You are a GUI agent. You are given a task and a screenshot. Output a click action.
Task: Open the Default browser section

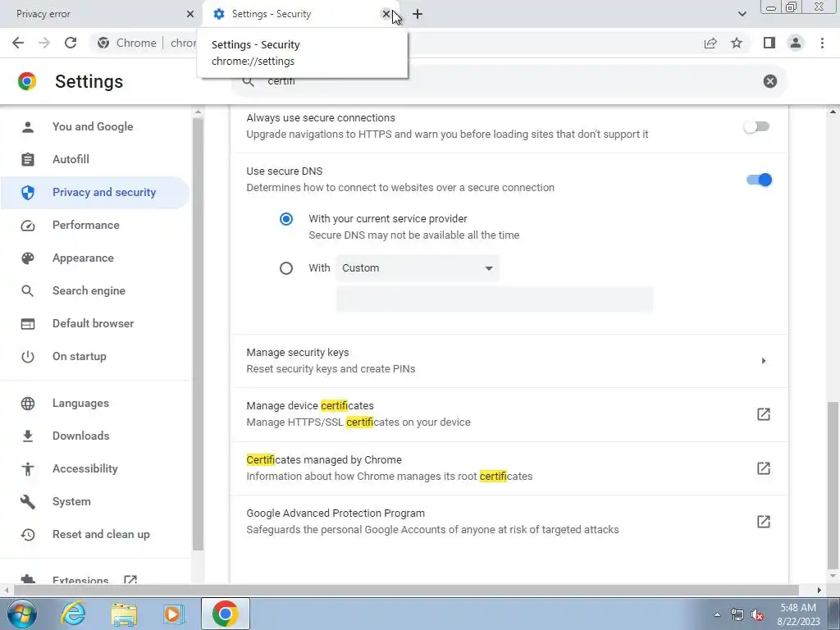click(x=95, y=323)
